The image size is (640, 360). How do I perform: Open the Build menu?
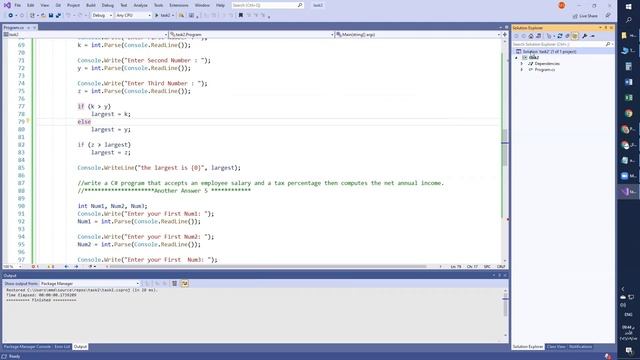click(x=91, y=5)
